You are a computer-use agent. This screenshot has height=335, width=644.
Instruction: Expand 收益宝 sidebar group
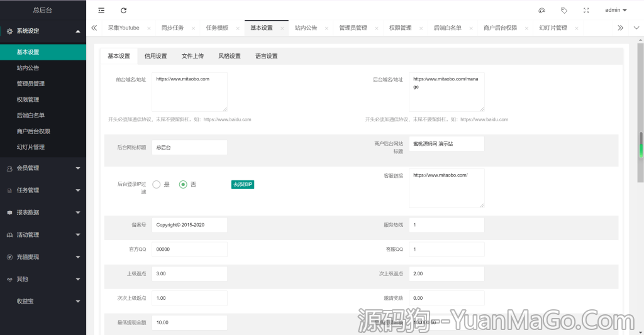click(x=43, y=301)
